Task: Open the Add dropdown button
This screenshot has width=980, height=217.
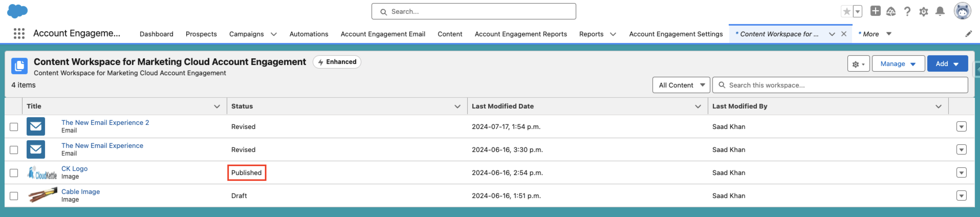Action: click(x=947, y=63)
